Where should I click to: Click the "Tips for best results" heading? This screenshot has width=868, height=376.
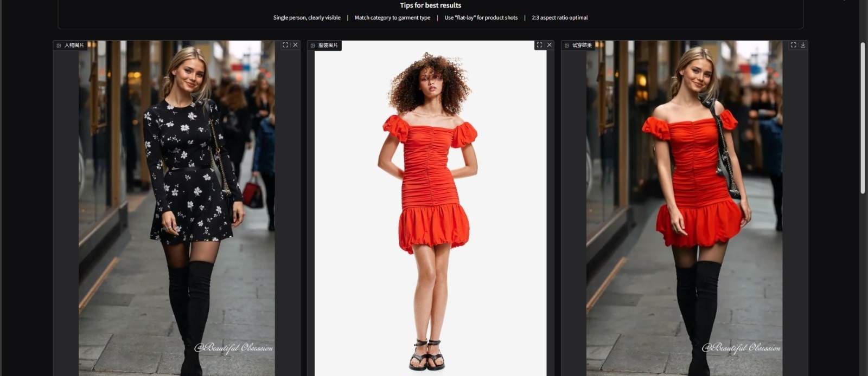pyautogui.click(x=430, y=5)
